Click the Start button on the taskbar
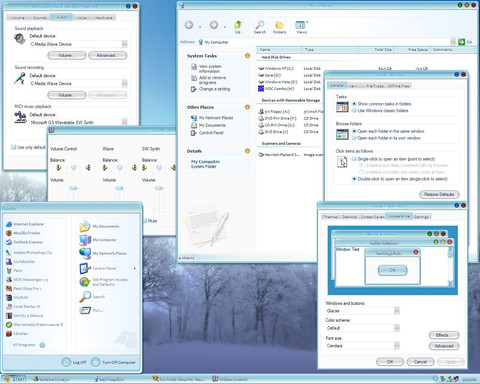This screenshot has width=480, height=384. click(x=13, y=379)
